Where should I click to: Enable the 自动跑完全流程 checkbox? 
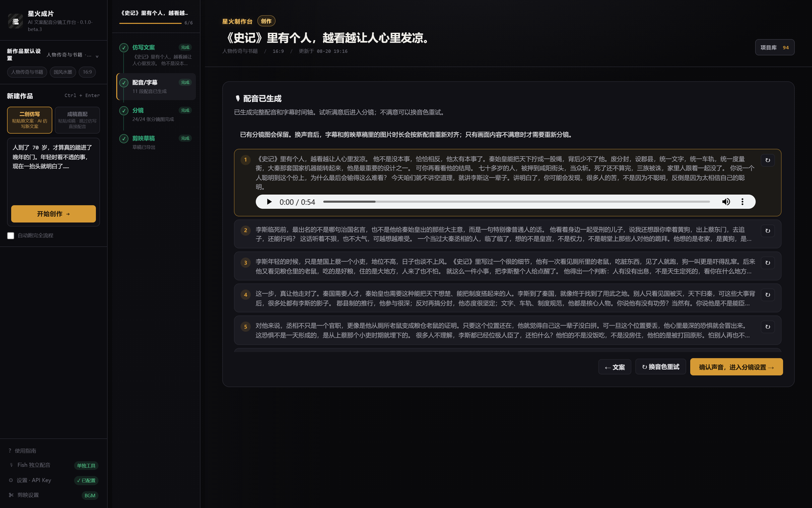tap(11, 235)
